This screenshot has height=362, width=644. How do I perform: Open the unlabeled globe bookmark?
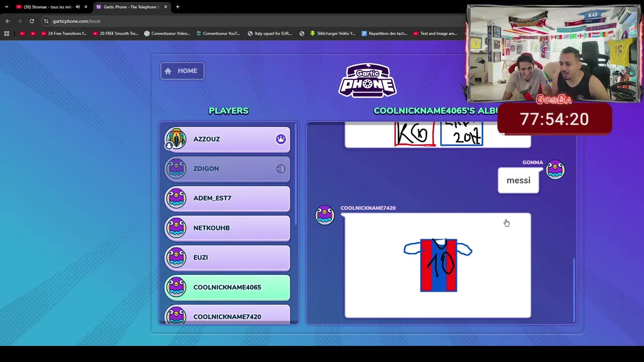302,34
